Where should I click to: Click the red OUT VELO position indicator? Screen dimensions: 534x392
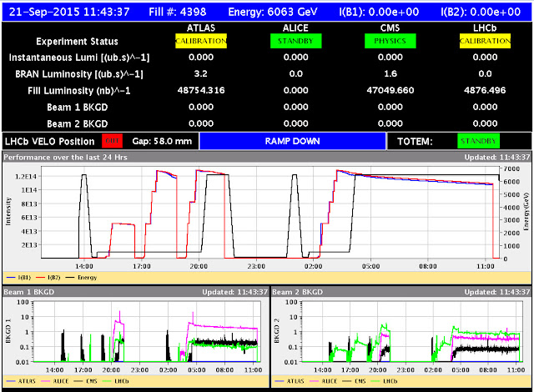112,141
